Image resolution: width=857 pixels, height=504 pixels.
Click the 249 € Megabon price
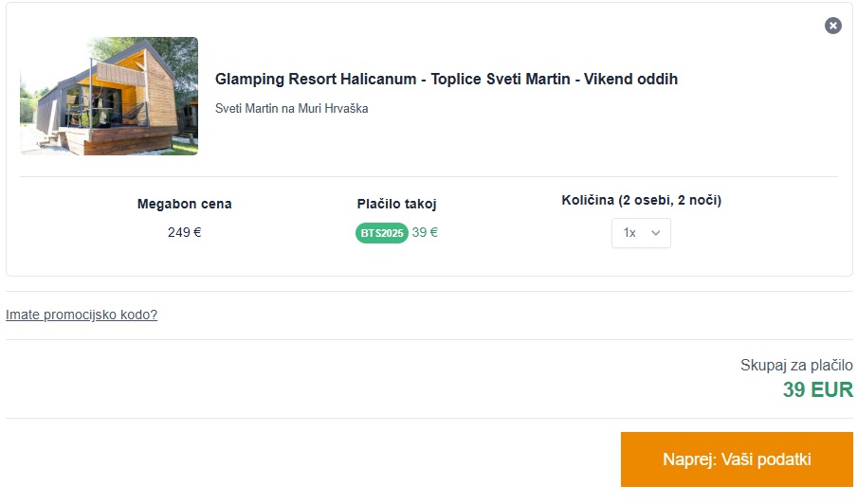tap(184, 232)
